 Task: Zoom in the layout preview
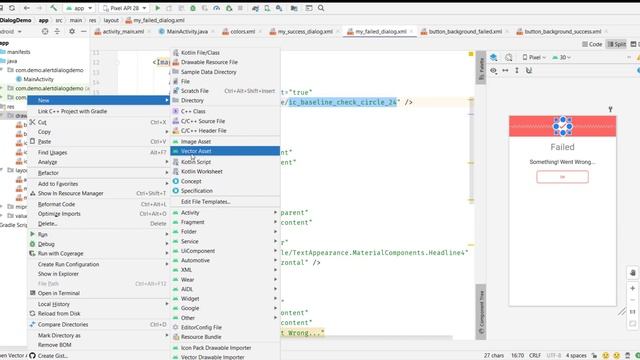point(633,288)
